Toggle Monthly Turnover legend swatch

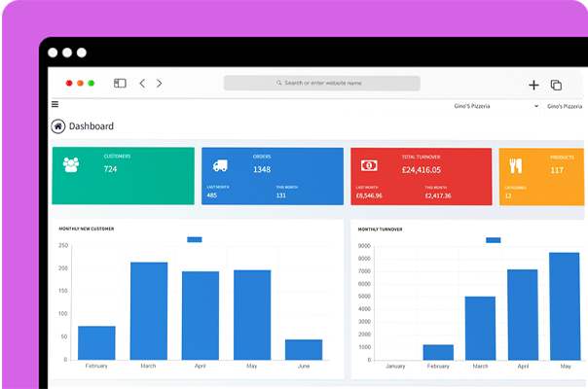point(494,240)
